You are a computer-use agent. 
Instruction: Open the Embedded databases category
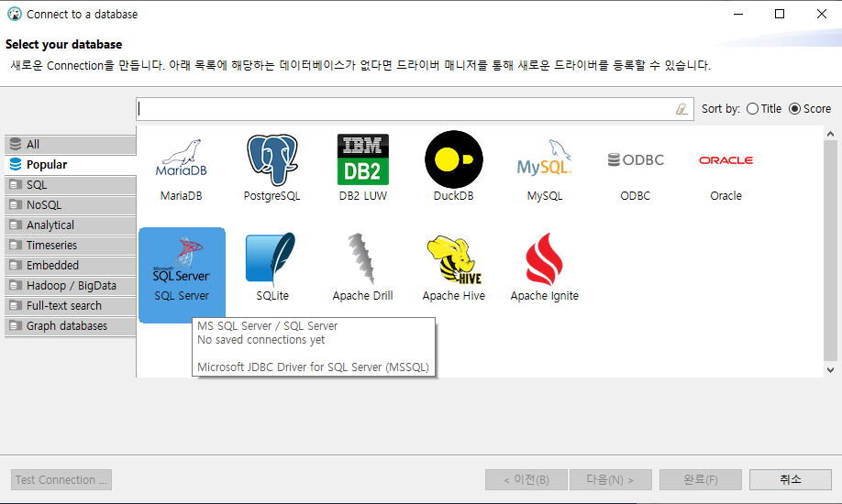71,265
